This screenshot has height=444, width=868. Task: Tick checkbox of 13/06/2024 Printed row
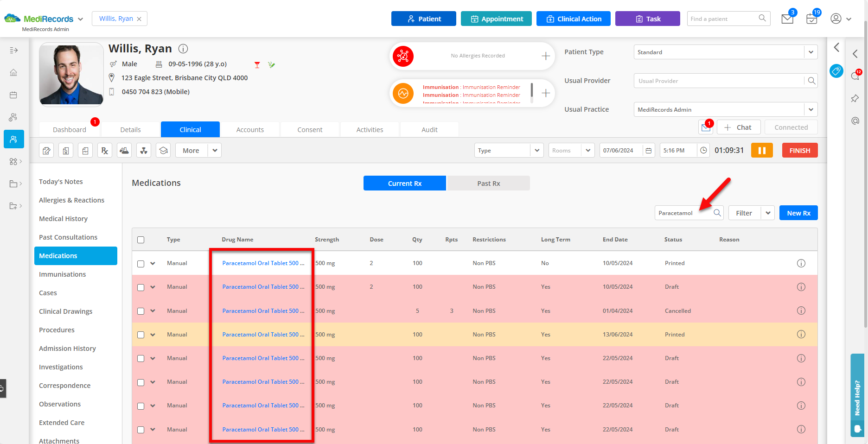click(141, 335)
